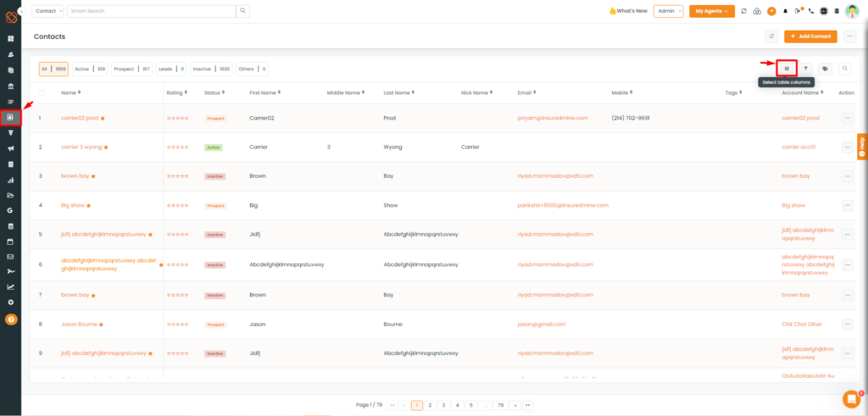Viewport: 868px width, 416px height.
Task: Select the Prospect 817 filter tab
Action: click(131, 69)
